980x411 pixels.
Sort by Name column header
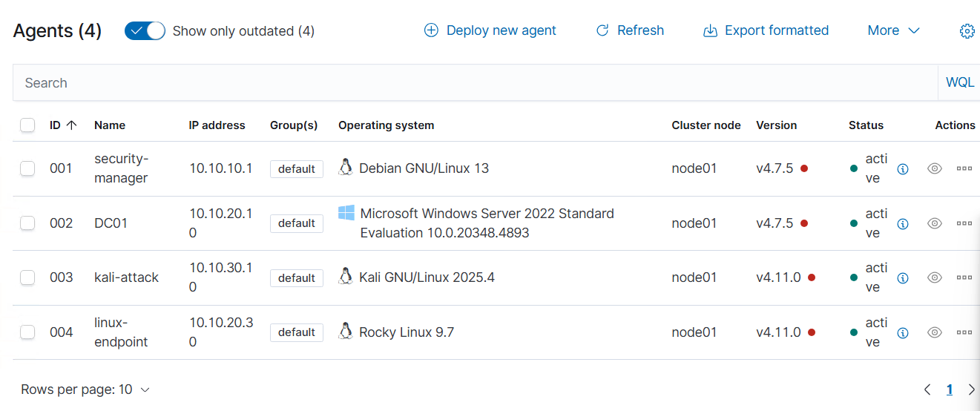[110, 125]
